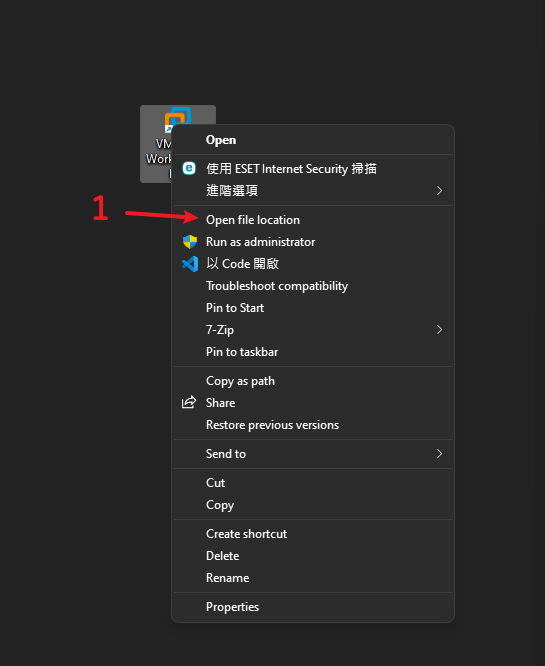Expand the 進階選項 submenu arrow
The height and width of the screenshot is (666, 545).
point(440,190)
